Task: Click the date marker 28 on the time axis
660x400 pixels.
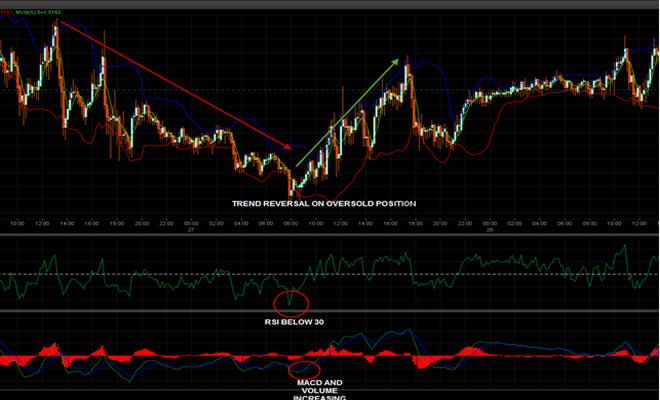Action: pyautogui.click(x=490, y=230)
